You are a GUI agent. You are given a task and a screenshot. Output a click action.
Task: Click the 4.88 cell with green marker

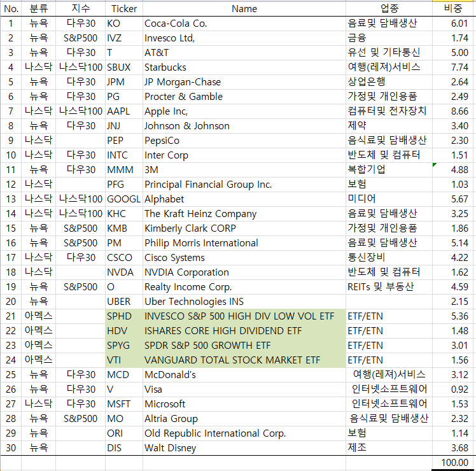[454, 169]
